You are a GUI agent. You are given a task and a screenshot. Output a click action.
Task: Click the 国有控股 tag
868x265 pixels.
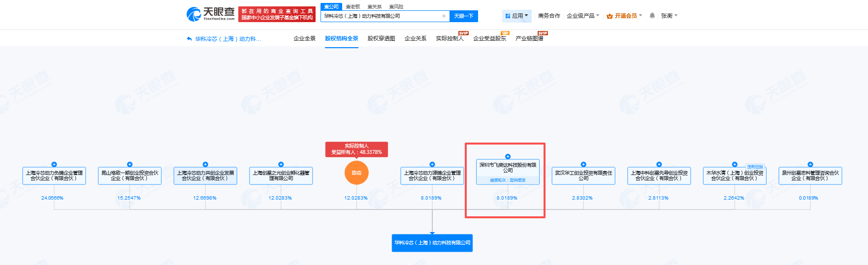point(755,167)
